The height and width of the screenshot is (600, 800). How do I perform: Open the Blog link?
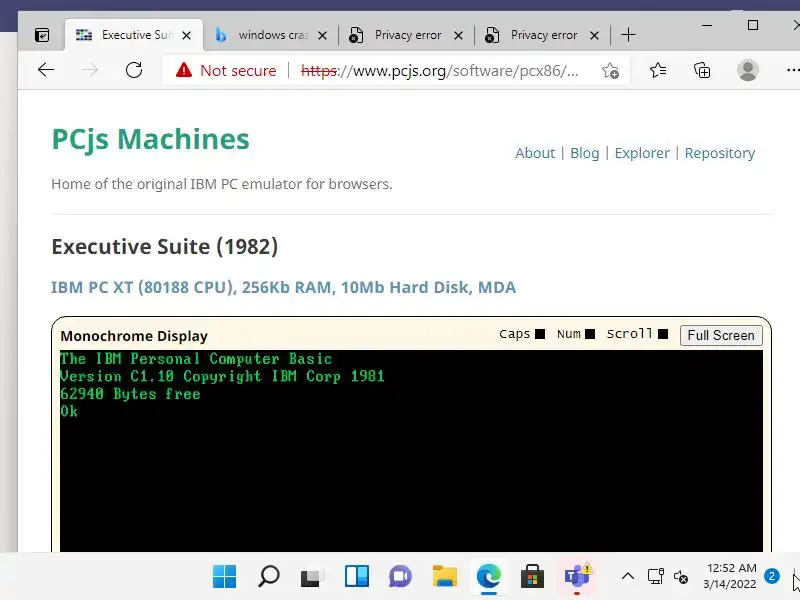pos(585,153)
